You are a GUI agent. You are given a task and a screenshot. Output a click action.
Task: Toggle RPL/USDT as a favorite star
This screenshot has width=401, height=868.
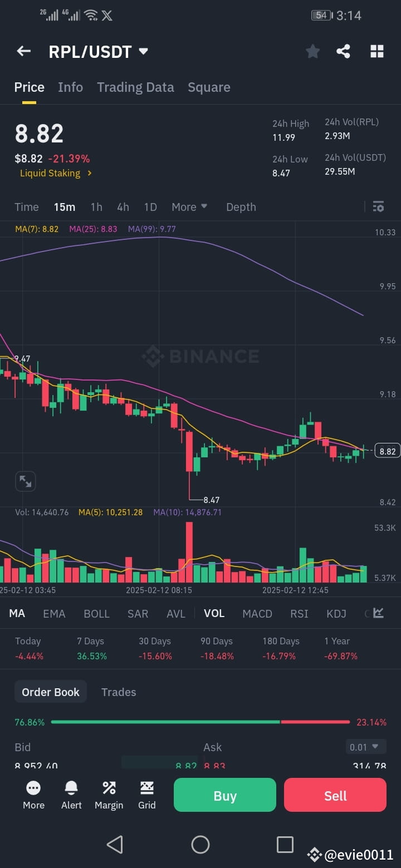tap(312, 51)
